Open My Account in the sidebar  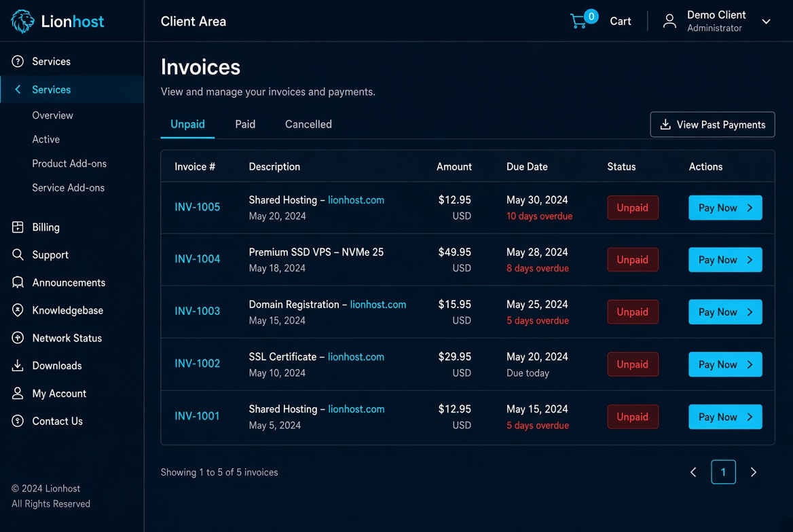tap(58, 394)
